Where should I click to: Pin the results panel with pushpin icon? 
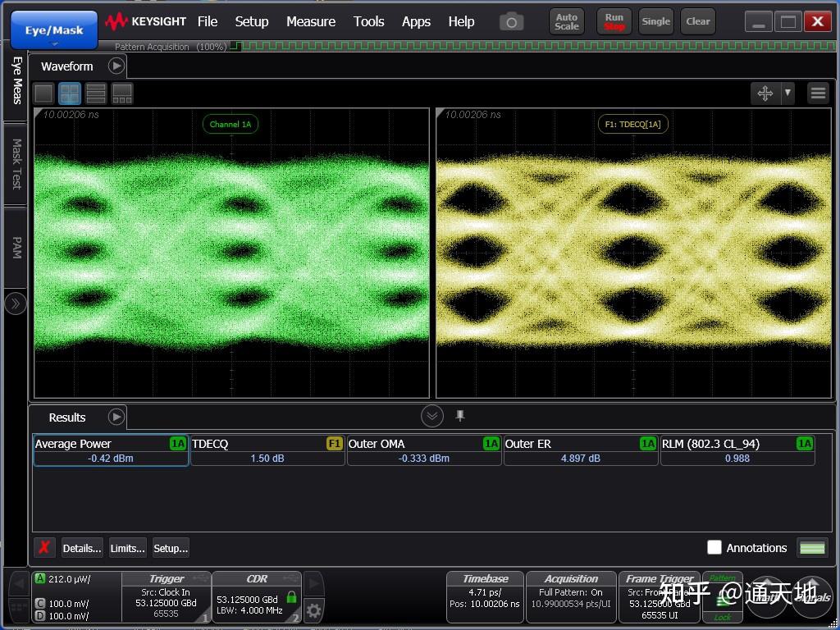click(460, 416)
